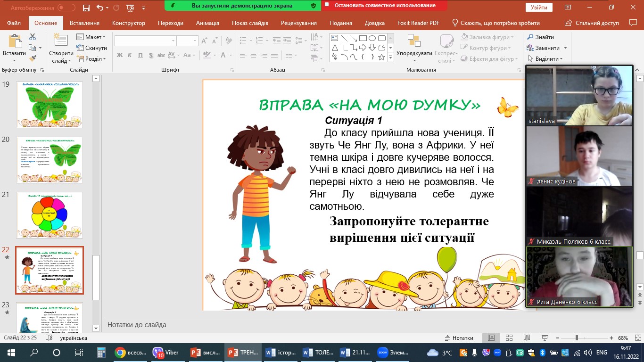Screen dimensions: 644x362
Task: Select the right arrow shape in gallery
Action: pyautogui.click(x=363, y=48)
